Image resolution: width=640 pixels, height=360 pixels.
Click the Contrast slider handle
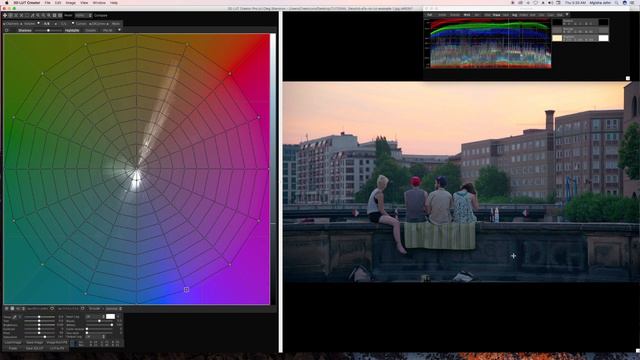click(39, 329)
